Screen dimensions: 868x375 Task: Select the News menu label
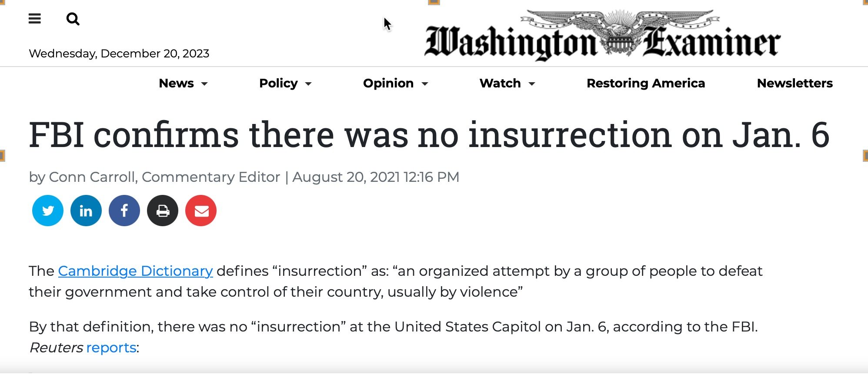[176, 83]
